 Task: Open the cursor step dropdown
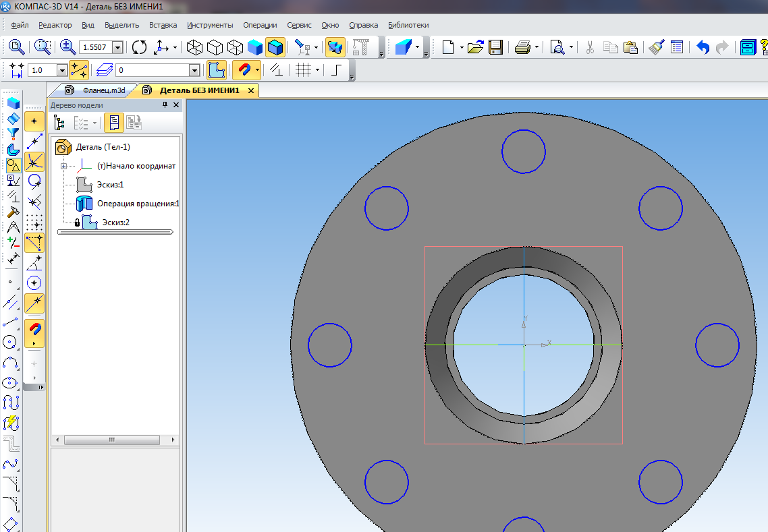point(61,71)
